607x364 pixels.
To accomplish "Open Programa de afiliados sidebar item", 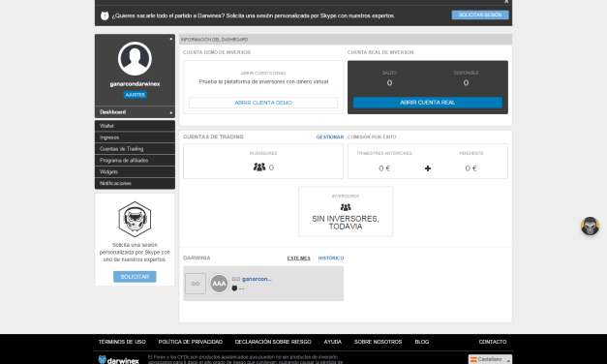I will coord(135,161).
